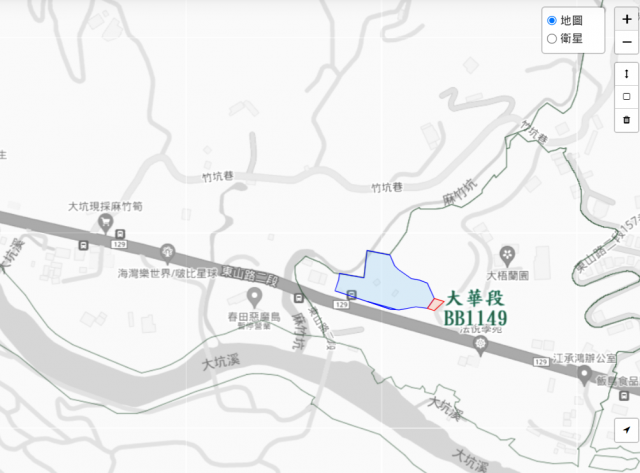Viewport: 640px width, 473px height.
Task: Click the bus stop icon near 春田惡魔島
Action: click(299, 298)
